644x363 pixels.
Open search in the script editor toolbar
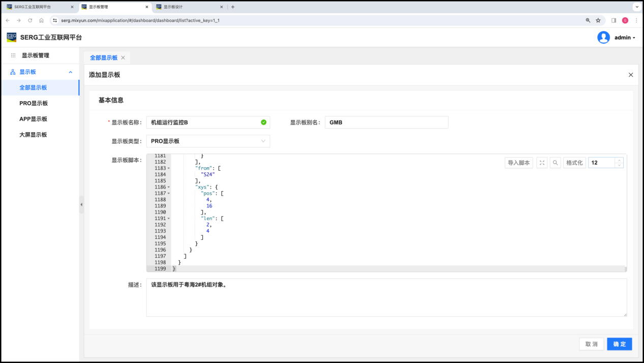pos(556,163)
